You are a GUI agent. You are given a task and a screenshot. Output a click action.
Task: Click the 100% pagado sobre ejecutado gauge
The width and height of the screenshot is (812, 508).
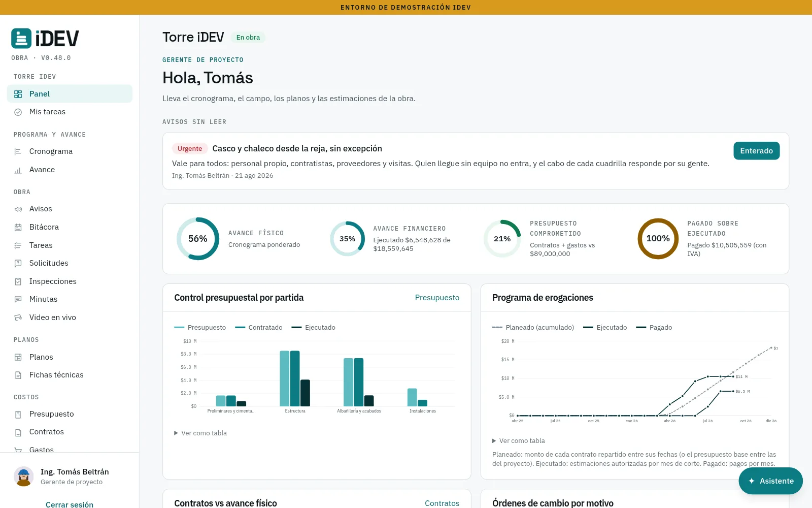(658, 239)
